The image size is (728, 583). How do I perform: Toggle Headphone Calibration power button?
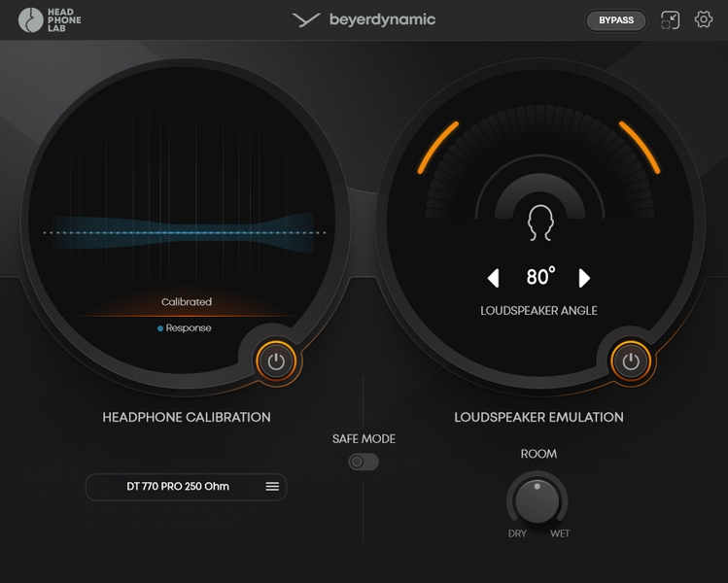[x=276, y=361]
